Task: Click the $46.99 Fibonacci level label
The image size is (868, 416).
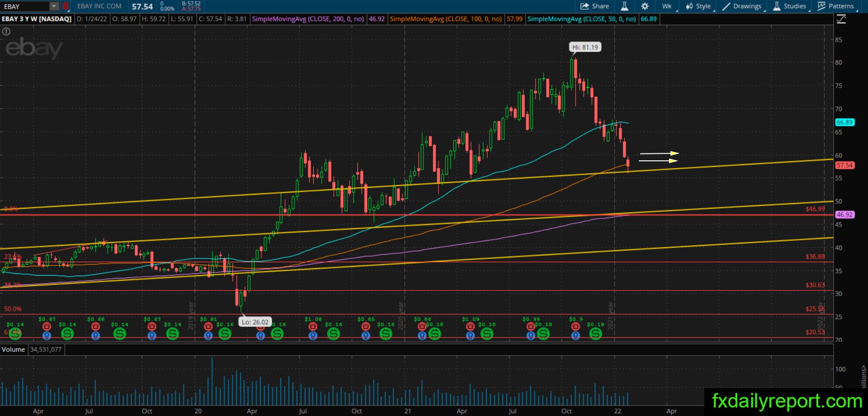Action: (x=815, y=209)
